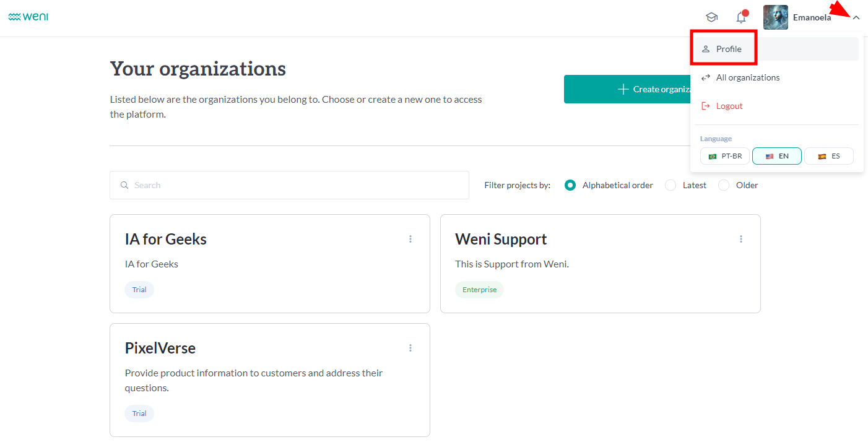Select Latest filter radio button
Viewport: 868px width, 442px height.
[671, 185]
